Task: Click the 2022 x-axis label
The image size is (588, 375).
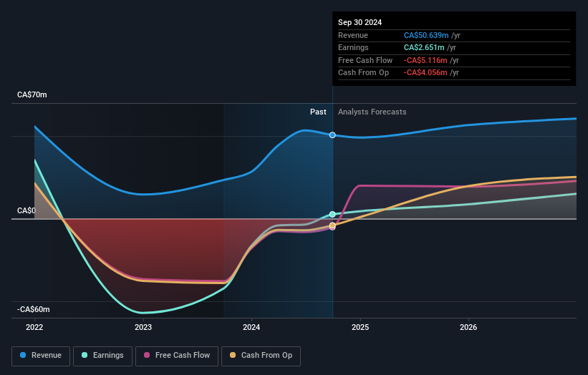Action: [x=34, y=327]
